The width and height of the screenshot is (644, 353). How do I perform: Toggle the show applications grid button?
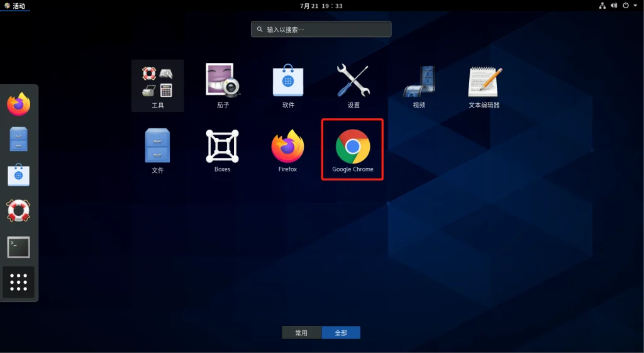18,283
